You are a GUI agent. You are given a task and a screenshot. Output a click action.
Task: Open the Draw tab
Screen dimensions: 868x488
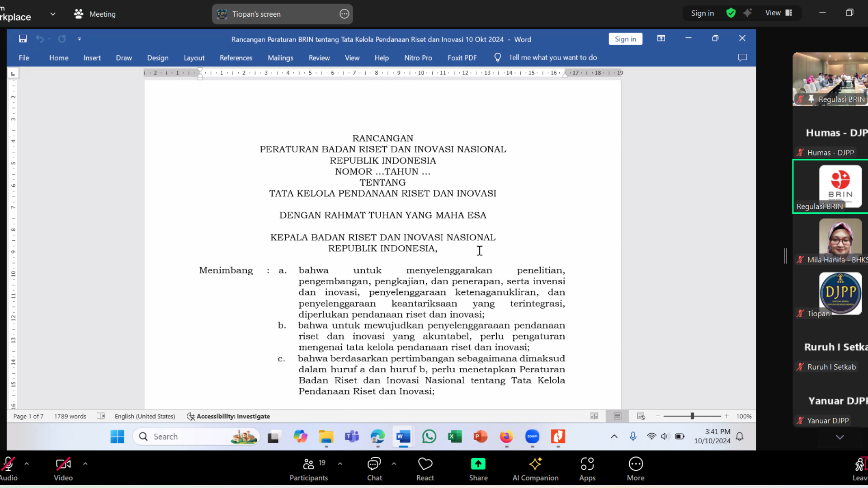pos(124,58)
